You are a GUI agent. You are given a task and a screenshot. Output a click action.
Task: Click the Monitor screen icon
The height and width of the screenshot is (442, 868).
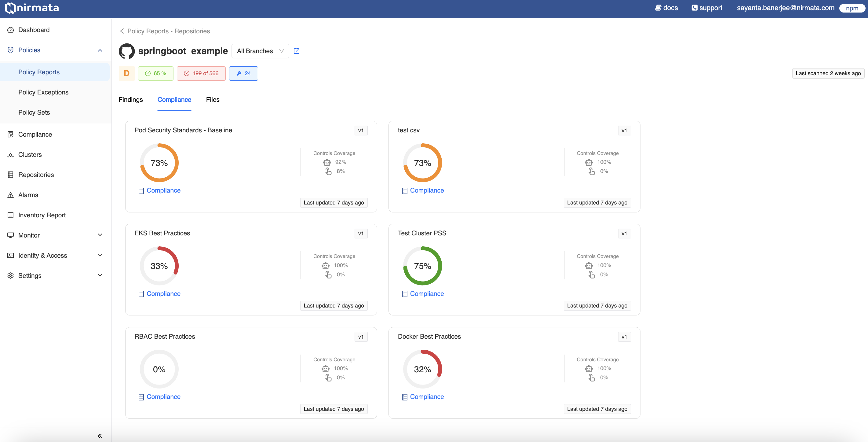pyautogui.click(x=10, y=235)
